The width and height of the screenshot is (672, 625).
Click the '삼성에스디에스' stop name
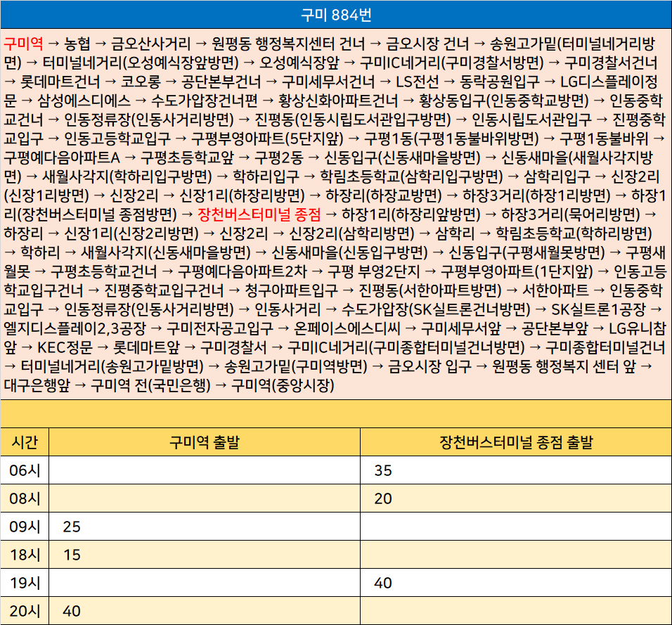pyautogui.click(x=84, y=101)
